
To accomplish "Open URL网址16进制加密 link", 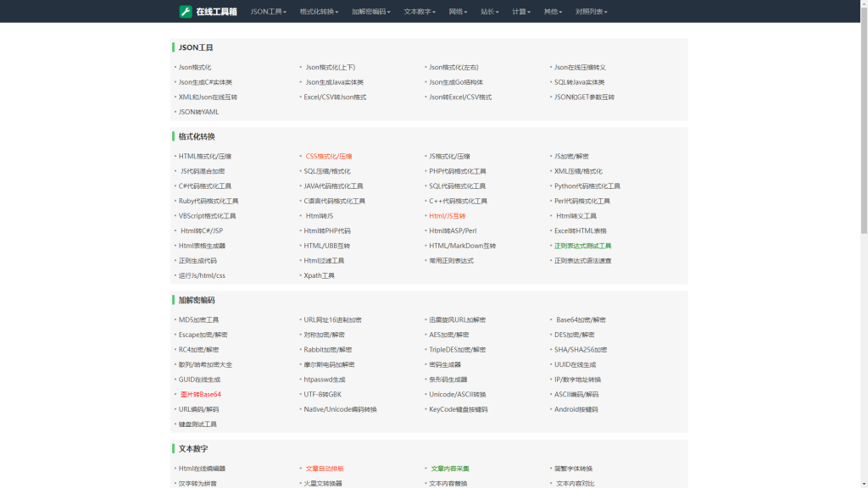I will [332, 320].
